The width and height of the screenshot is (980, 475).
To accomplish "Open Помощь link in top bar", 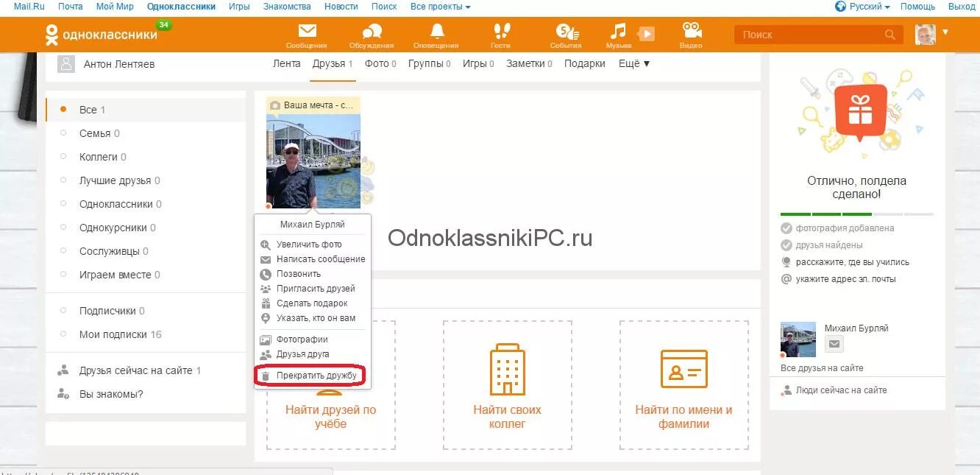I will [x=917, y=7].
